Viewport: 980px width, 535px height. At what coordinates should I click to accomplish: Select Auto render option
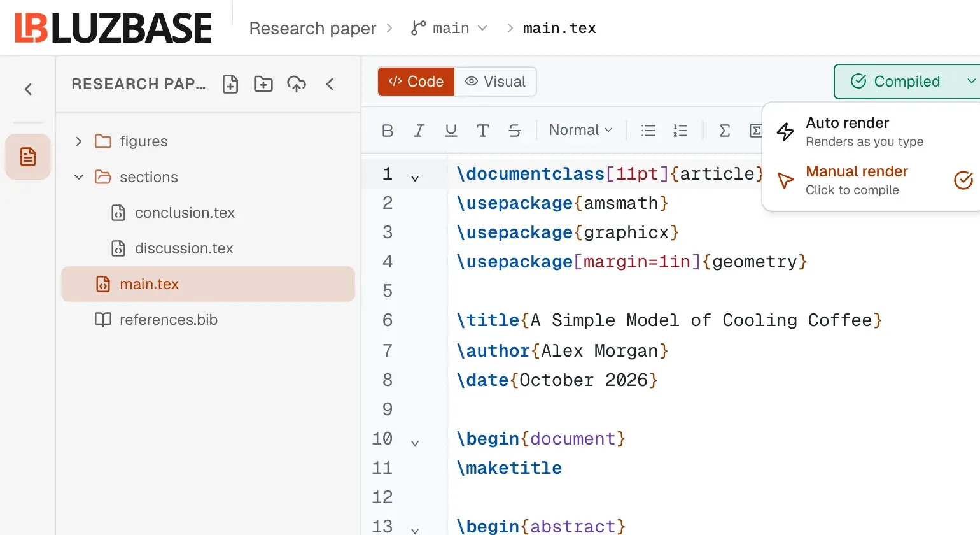[x=871, y=131]
